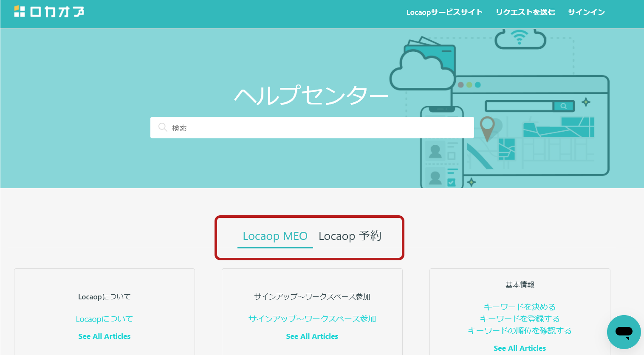
Task: Click サインイン in the top navigation
Action: click(x=586, y=12)
